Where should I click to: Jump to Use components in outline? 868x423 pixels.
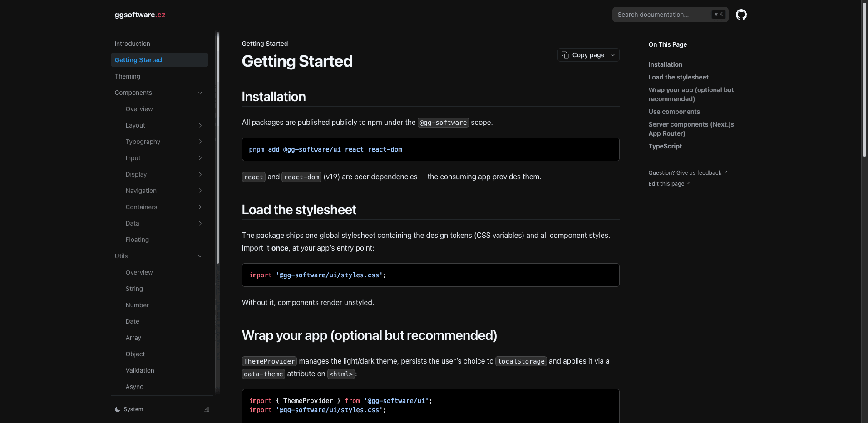pos(674,112)
